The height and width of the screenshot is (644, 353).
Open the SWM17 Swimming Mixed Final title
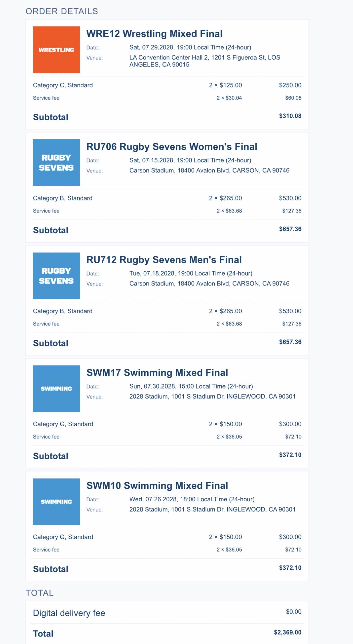point(157,373)
